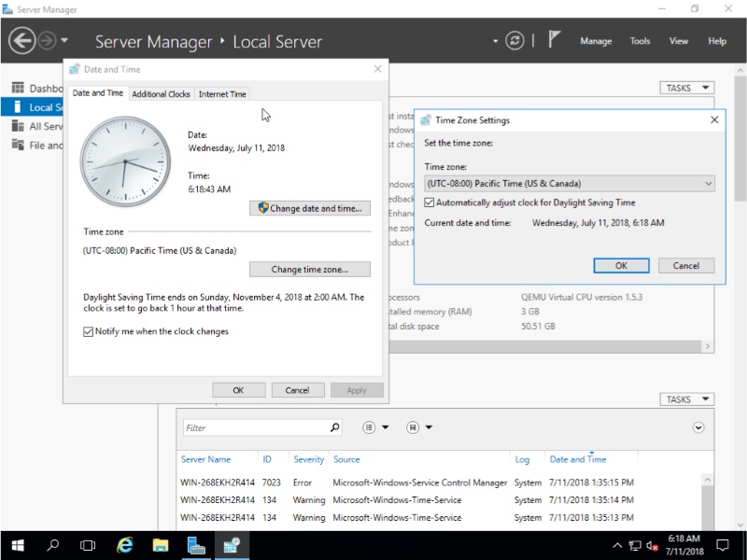Open the Windows Start menu
Screen dimensions: 747x560
[x=18, y=546]
